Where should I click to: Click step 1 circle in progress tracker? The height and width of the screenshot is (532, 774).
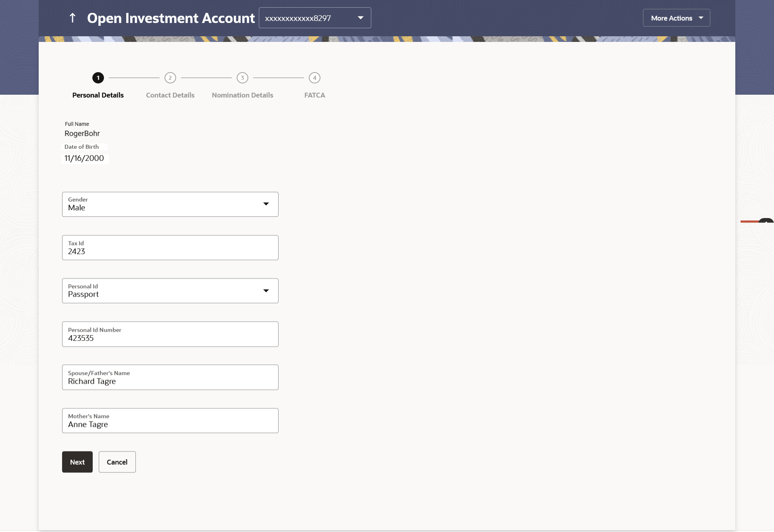(x=98, y=78)
